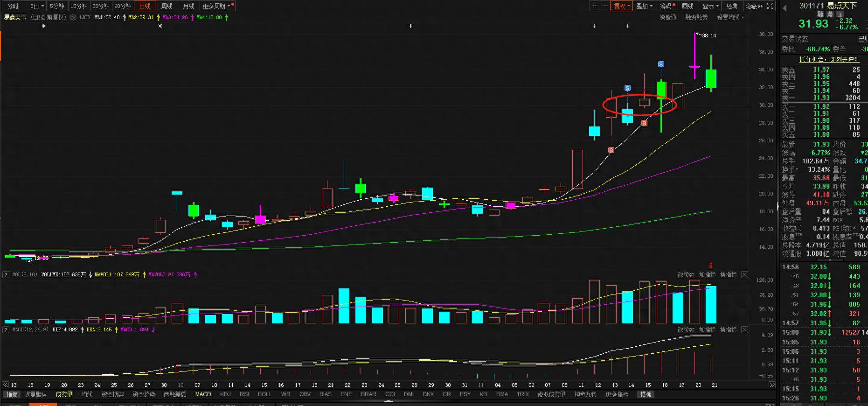This screenshot has width=868, height=406.
Task: Switch chart to 周线 weekly period
Action: point(167,6)
